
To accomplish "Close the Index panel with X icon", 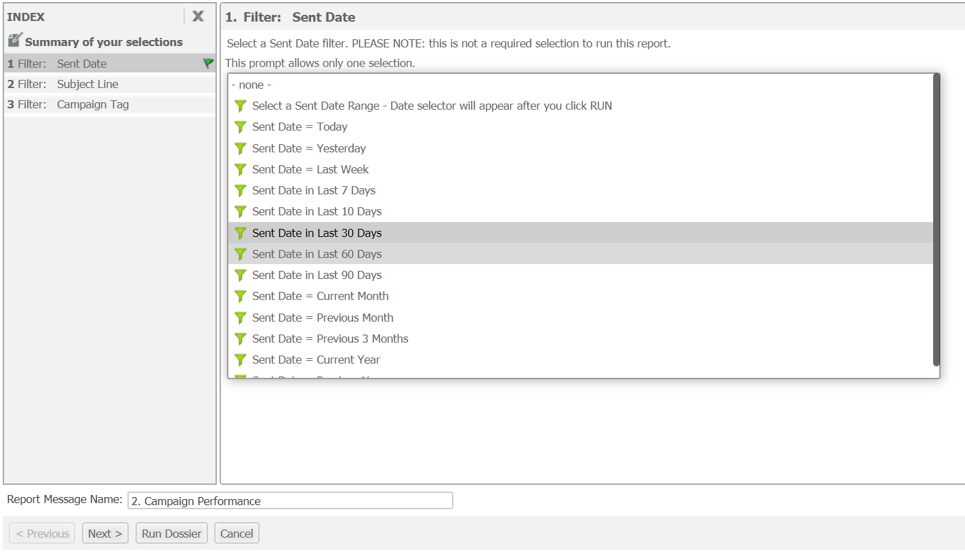I will click(x=198, y=16).
